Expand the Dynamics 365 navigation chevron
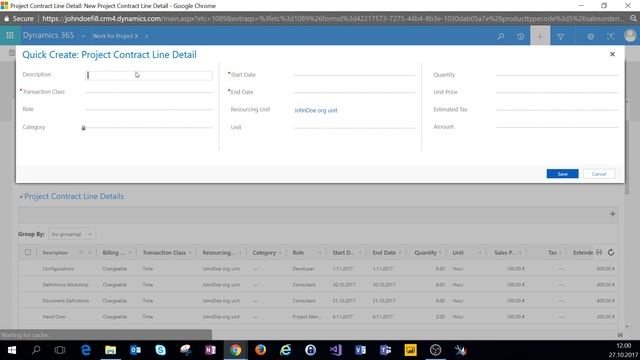This screenshot has width=640, height=360. coord(83,36)
